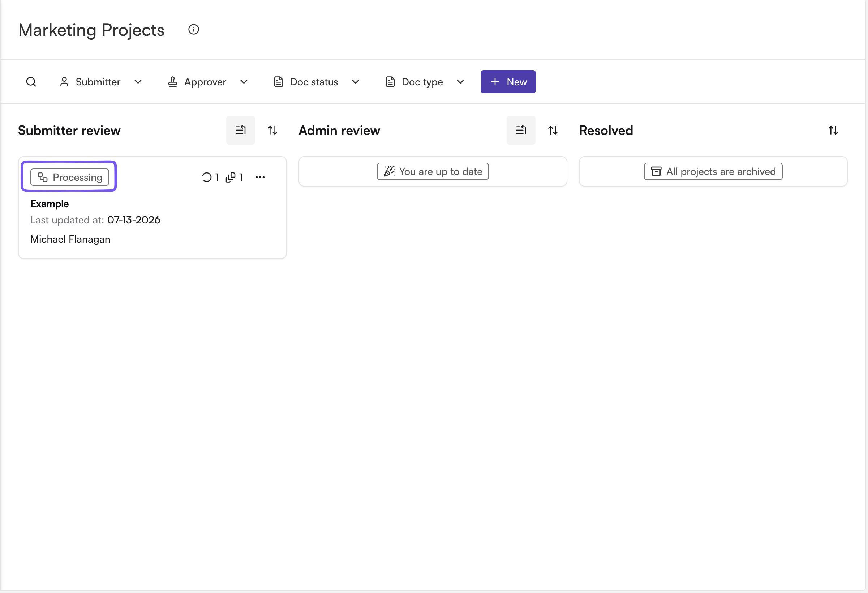Select Michael Flanagan on the Example card
This screenshot has height=593, width=868.
pos(70,239)
